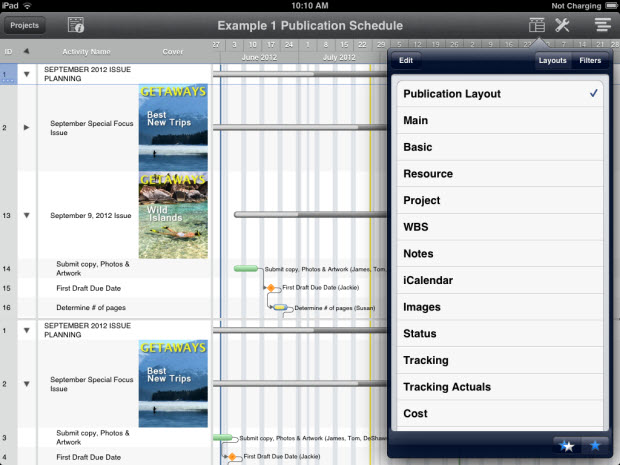
Task: Collapse the September 9, 2012 Issue row
Action: (27, 215)
